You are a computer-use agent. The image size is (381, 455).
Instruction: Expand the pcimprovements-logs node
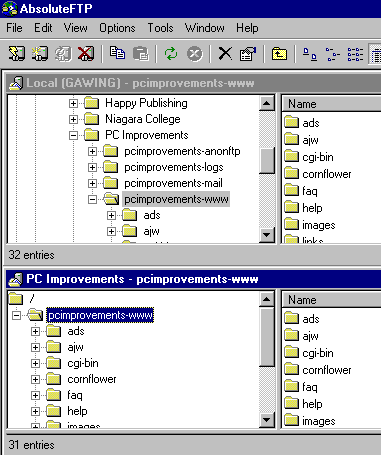[x=92, y=167]
